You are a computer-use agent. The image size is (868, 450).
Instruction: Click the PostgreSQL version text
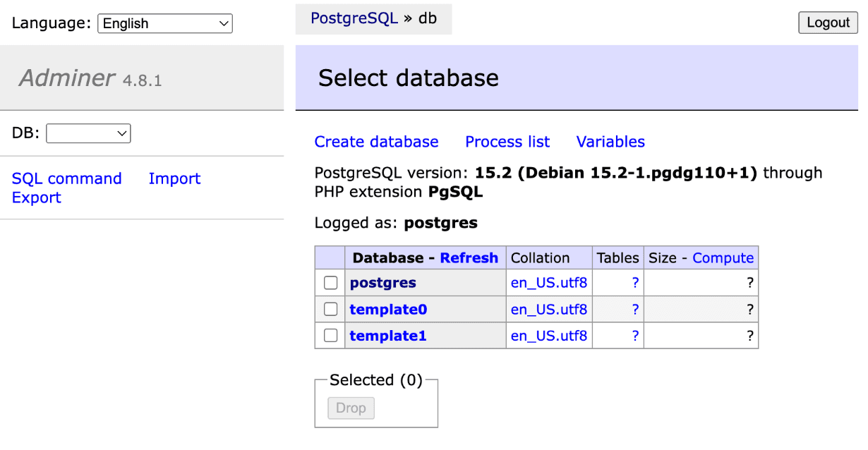pos(568,182)
